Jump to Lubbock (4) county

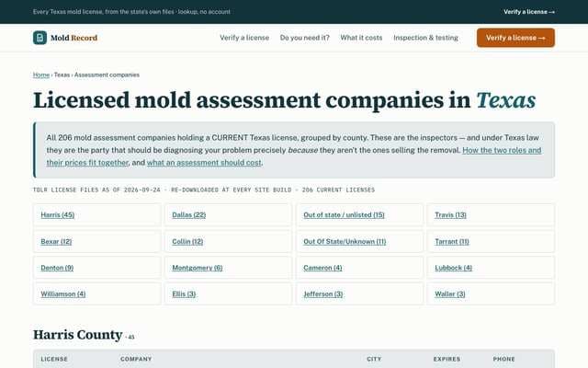[x=453, y=268]
